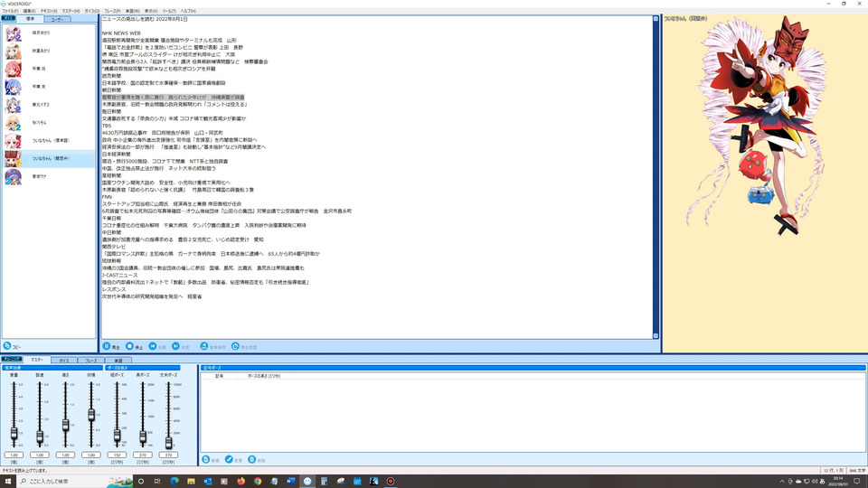Click the 'J-CASTニュース' line in editor
The height and width of the screenshot is (488, 868).
(120, 275)
